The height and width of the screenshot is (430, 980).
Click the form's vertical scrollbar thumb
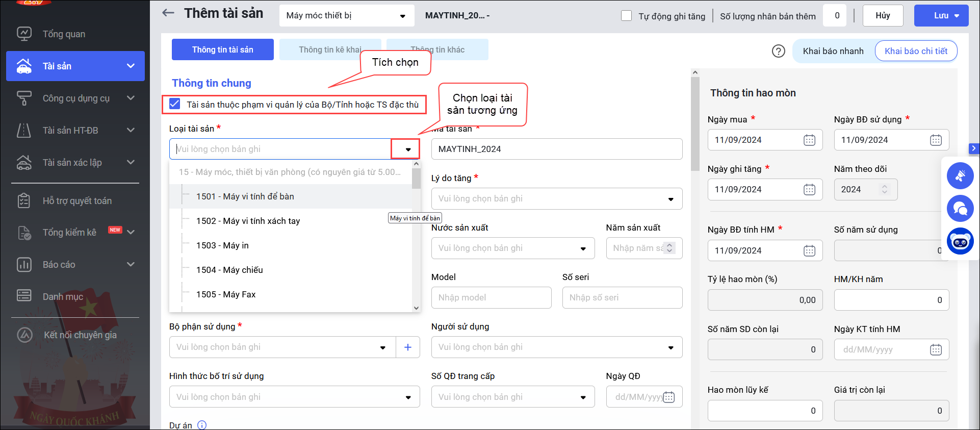tap(695, 123)
